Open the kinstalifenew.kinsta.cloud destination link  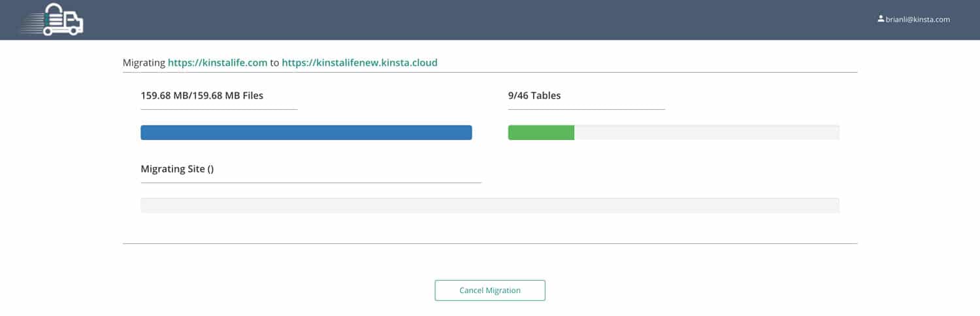pos(359,63)
